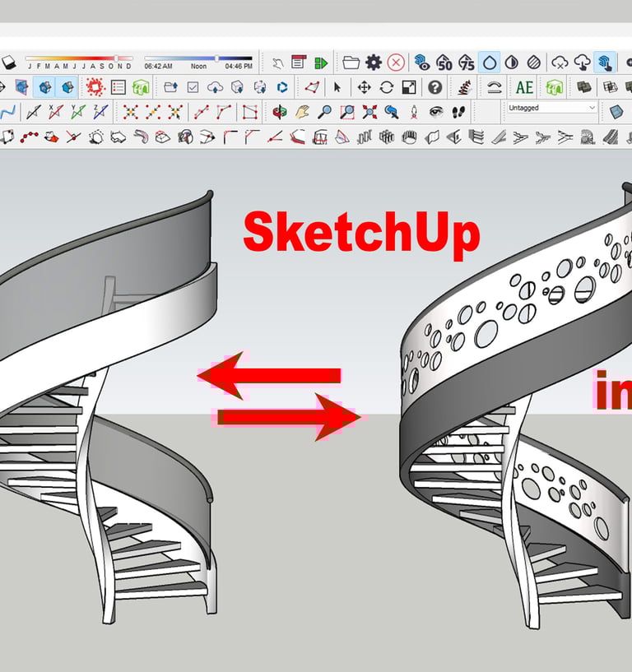This screenshot has width=632, height=672.
Task: Click the Previous view zoom icon
Action: [392, 113]
